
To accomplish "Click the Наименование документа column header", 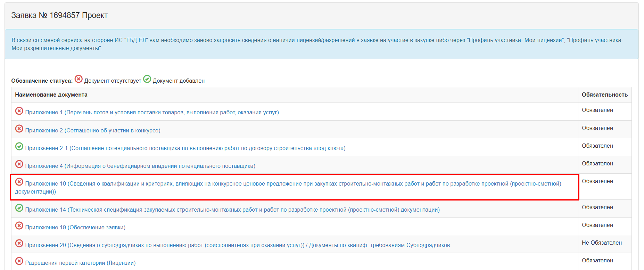I will point(51,95).
